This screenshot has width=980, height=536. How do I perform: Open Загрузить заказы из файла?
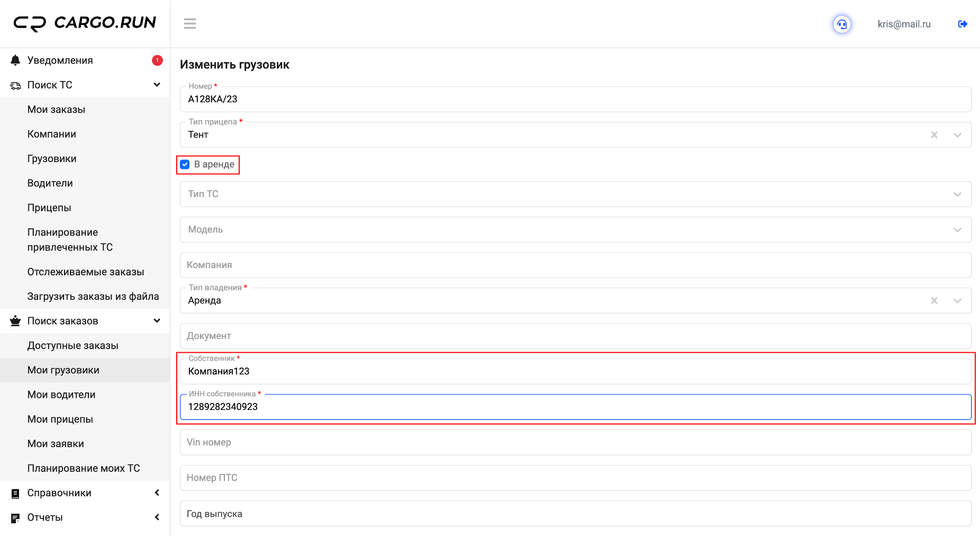point(93,297)
